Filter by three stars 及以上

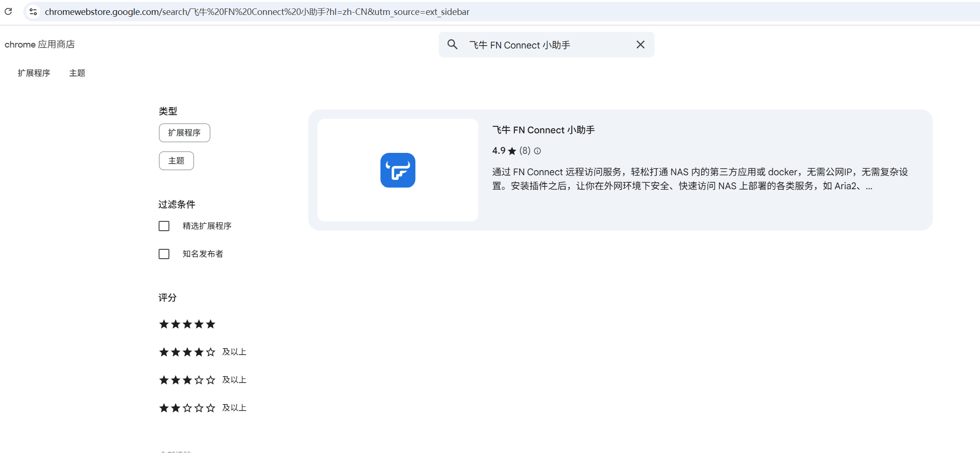tap(203, 380)
